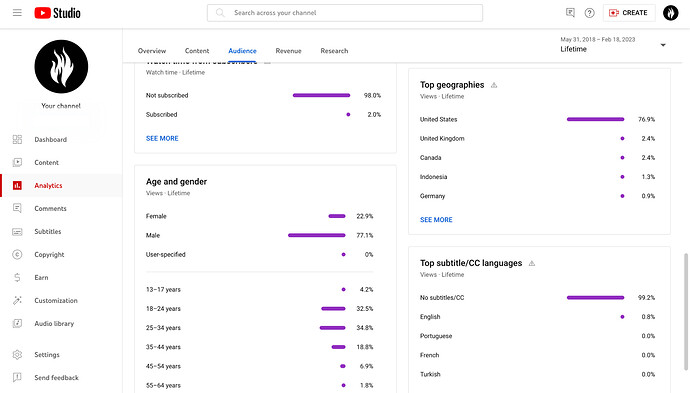Viewport: 690px width, 393px height.
Task: Click the YouTube Studio logo
Action: pyautogui.click(x=57, y=13)
